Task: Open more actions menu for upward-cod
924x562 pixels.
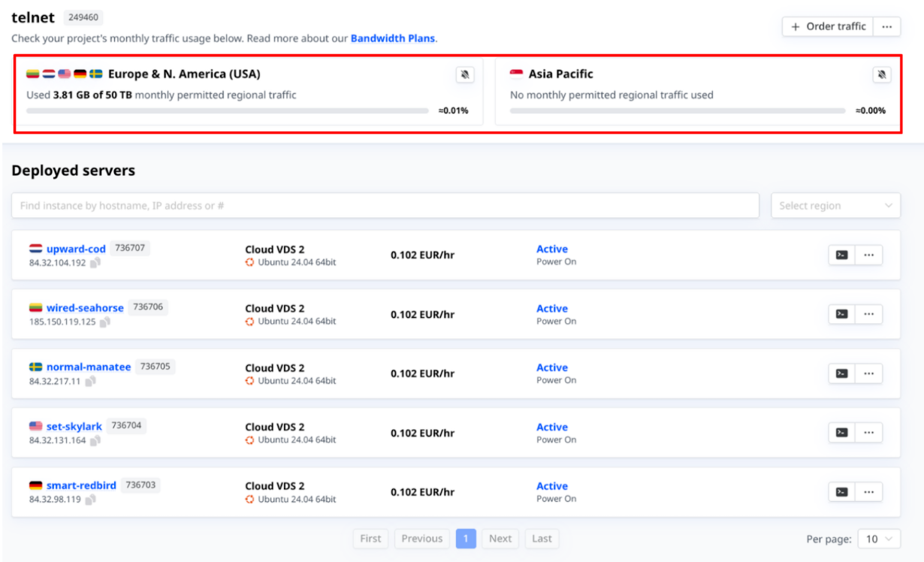Action: 869,255
